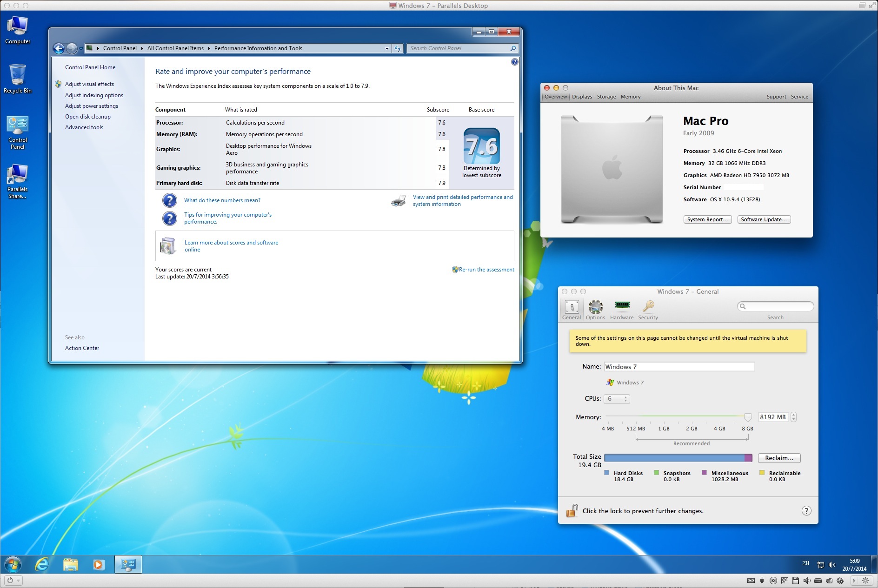Click 'Learn more about scores and software online'
The height and width of the screenshot is (588, 878).
click(231, 246)
